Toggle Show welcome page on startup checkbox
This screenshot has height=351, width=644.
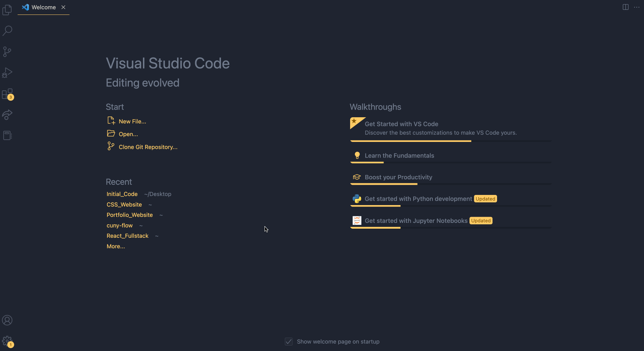(289, 342)
